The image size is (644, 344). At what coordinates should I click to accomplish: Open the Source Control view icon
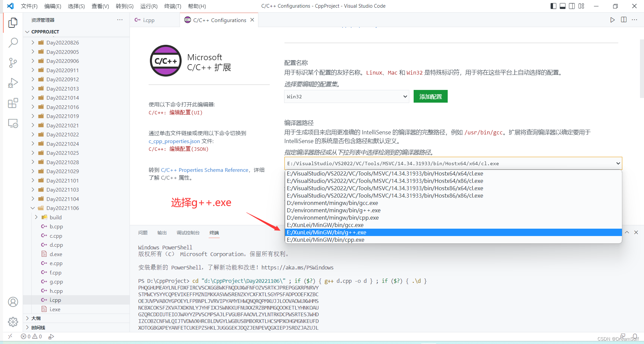[x=13, y=63]
